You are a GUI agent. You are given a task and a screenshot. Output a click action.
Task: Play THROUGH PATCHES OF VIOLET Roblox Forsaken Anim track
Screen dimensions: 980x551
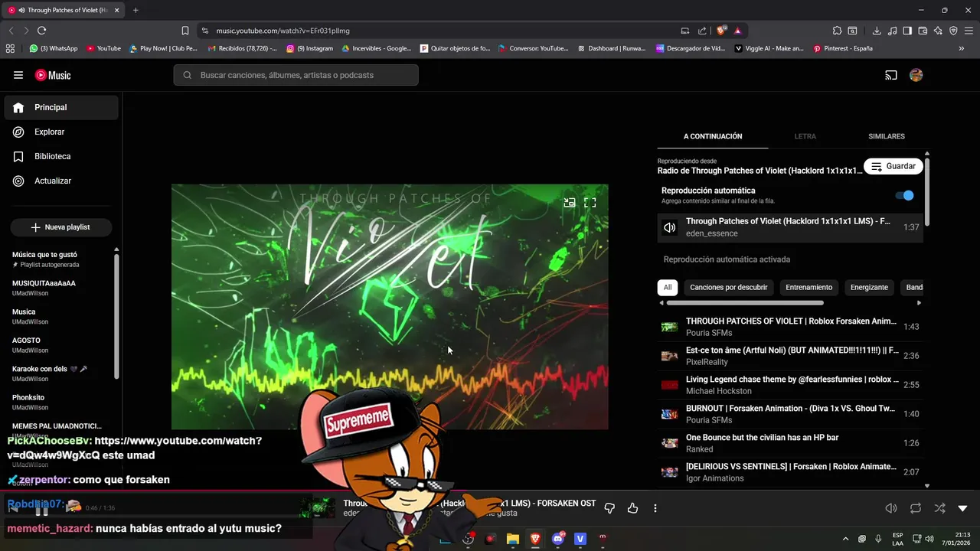coord(790,327)
